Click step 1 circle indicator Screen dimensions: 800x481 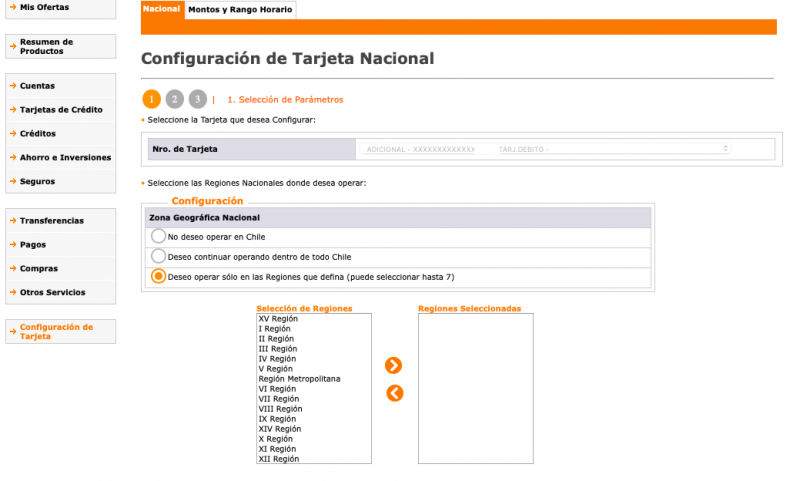pos(151,99)
